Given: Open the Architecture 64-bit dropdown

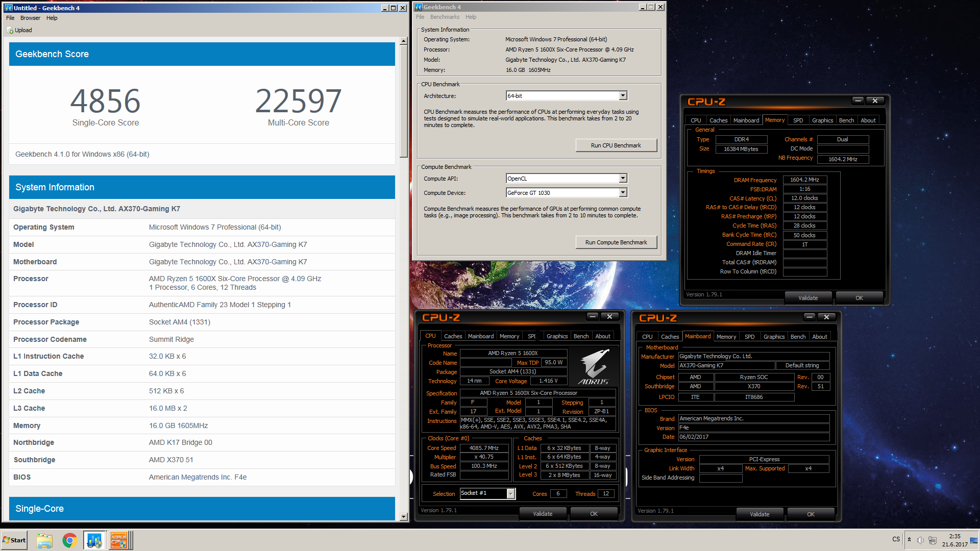Looking at the screenshot, I should click(x=623, y=95).
